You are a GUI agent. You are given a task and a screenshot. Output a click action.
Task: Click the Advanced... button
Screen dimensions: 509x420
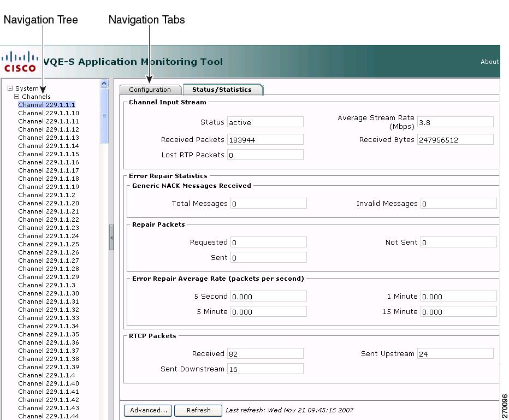tap(149, 410)
